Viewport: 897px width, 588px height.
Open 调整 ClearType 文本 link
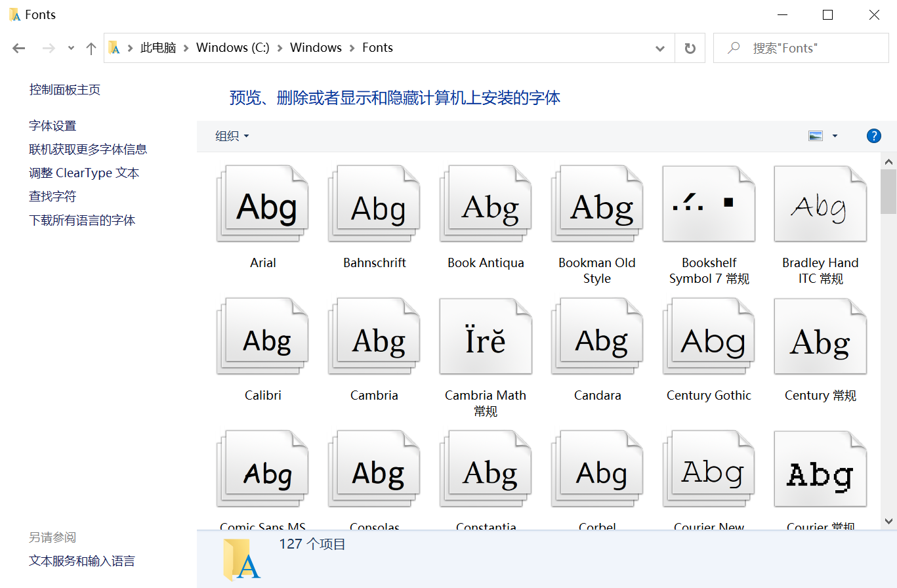pyautogui.click(x=84, y=173)
